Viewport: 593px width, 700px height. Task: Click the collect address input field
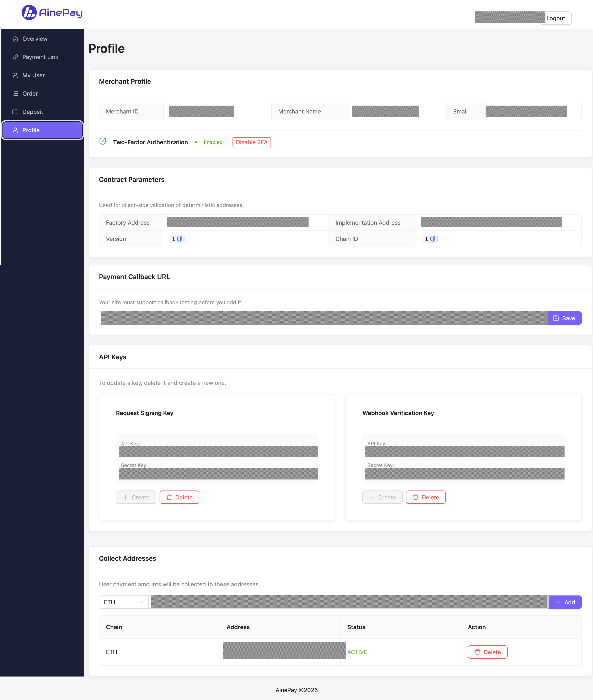click(x=348, y=602)
